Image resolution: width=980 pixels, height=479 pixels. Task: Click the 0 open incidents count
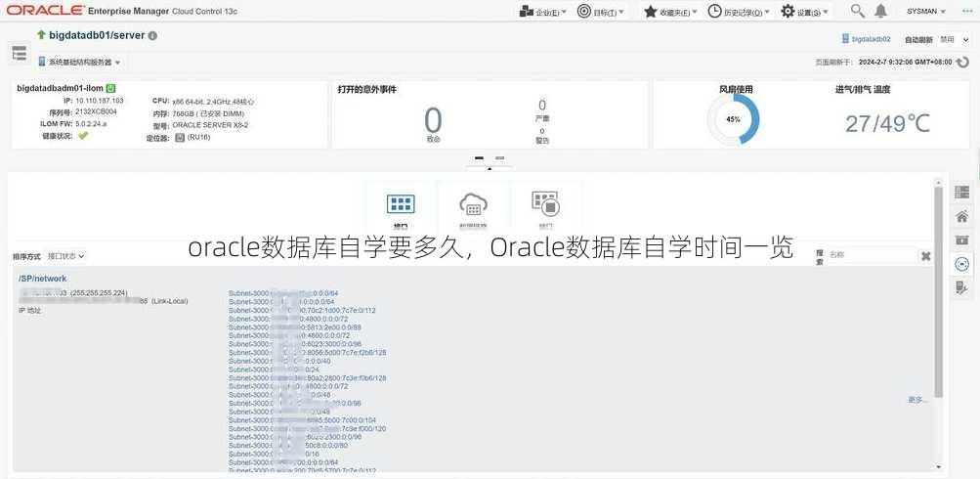click(x=433, y=120)
